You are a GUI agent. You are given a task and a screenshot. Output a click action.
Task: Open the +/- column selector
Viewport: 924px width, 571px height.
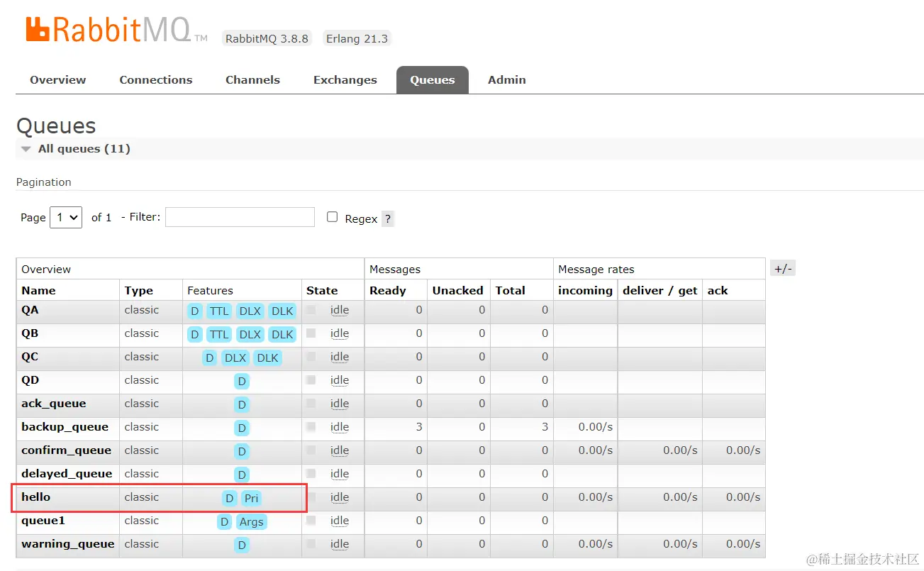[x=783, y=268]
